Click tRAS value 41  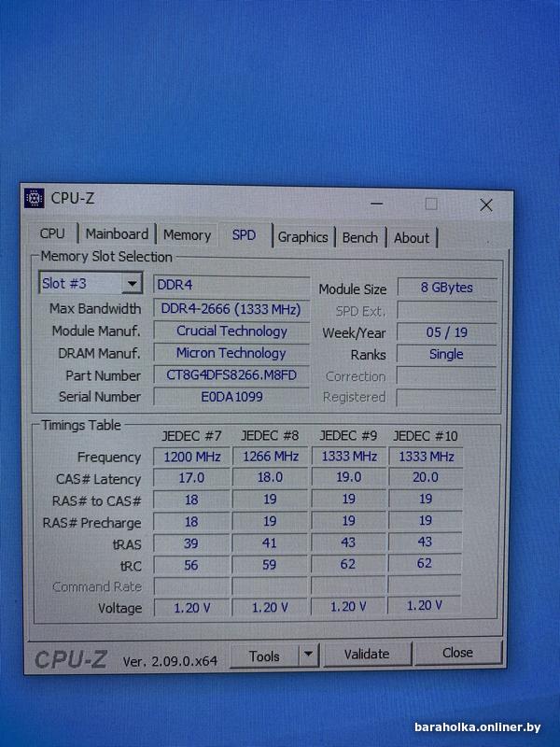[270, 543]
